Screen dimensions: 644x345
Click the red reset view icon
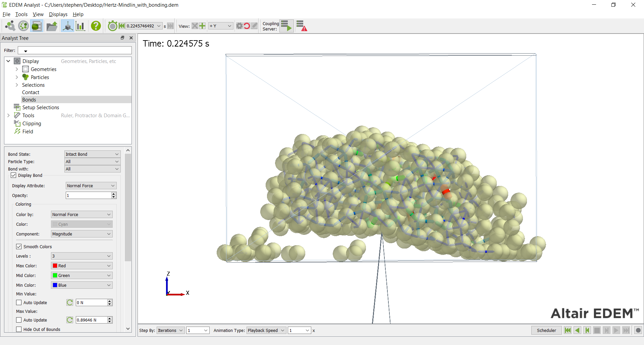tap(247, 26)
